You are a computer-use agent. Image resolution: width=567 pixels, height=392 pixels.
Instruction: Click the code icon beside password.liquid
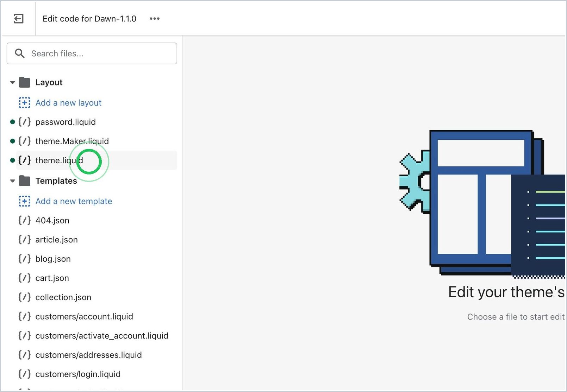[25, 122]
